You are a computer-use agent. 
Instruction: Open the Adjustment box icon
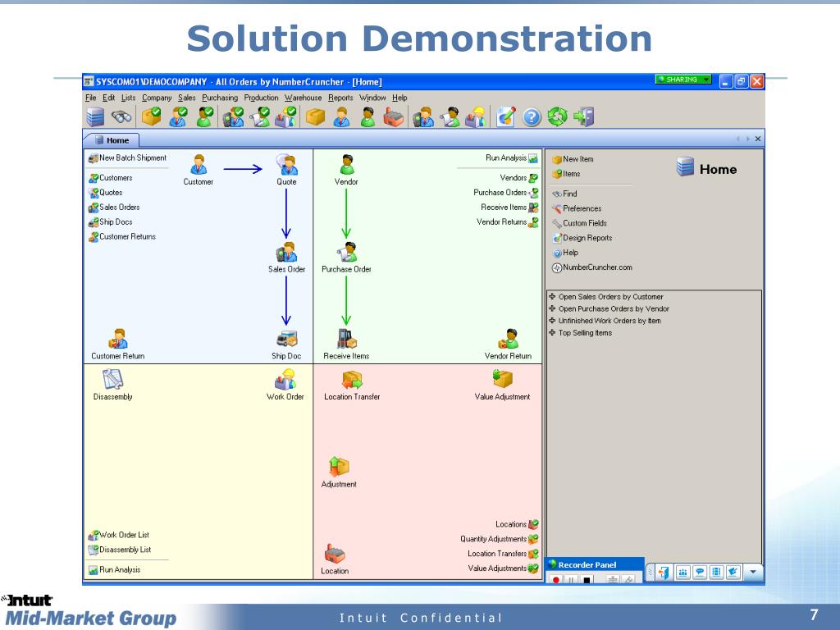(x=339, y=467)
